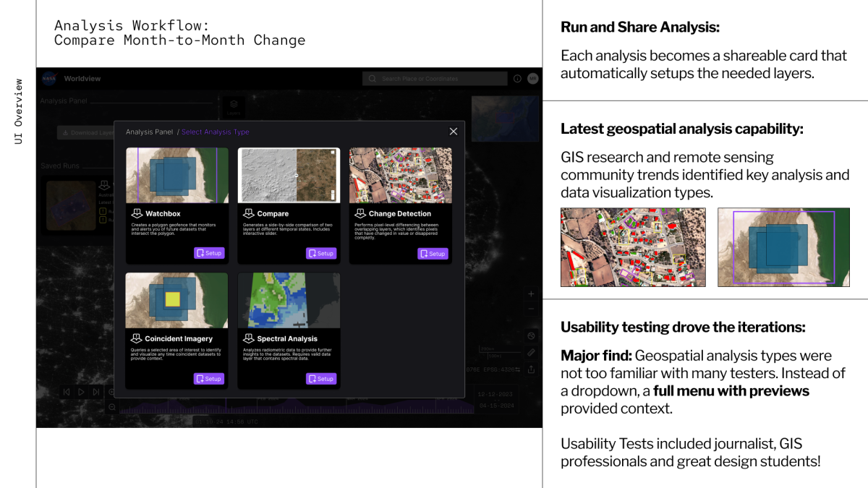Click the Spectral Analysis preview thumbnail
Screen dimensions: 868x488
click(289, 300)
